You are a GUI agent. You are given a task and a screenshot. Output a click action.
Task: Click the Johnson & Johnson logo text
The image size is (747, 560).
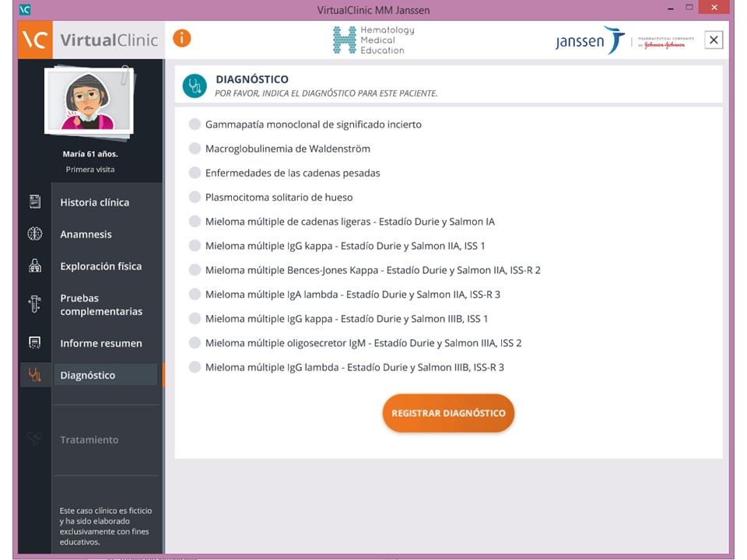pyautogui.click(x=665, y=44)
